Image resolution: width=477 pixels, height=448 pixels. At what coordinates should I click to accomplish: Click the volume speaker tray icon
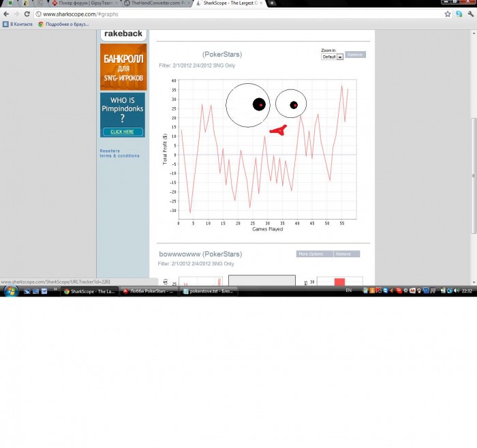457,291
